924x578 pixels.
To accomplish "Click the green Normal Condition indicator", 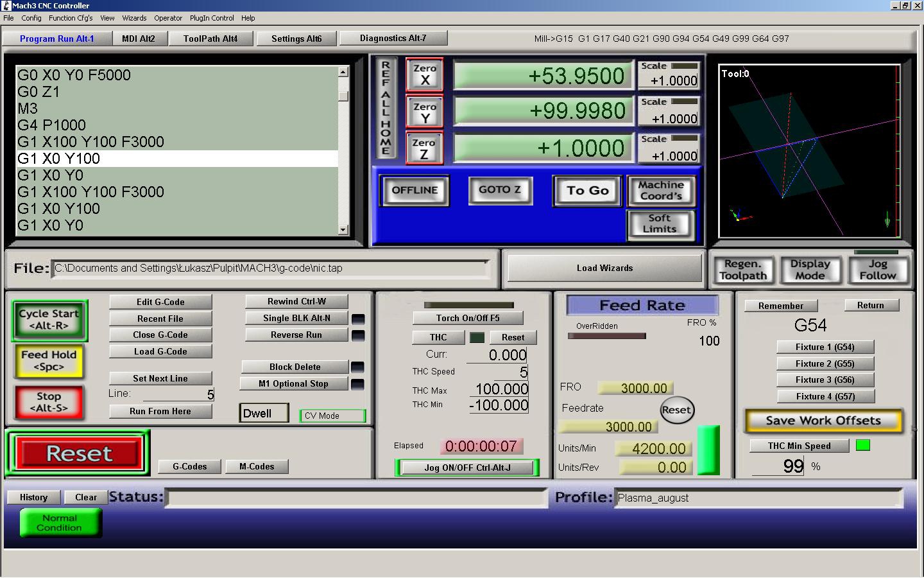I will [x=60, y=523].
